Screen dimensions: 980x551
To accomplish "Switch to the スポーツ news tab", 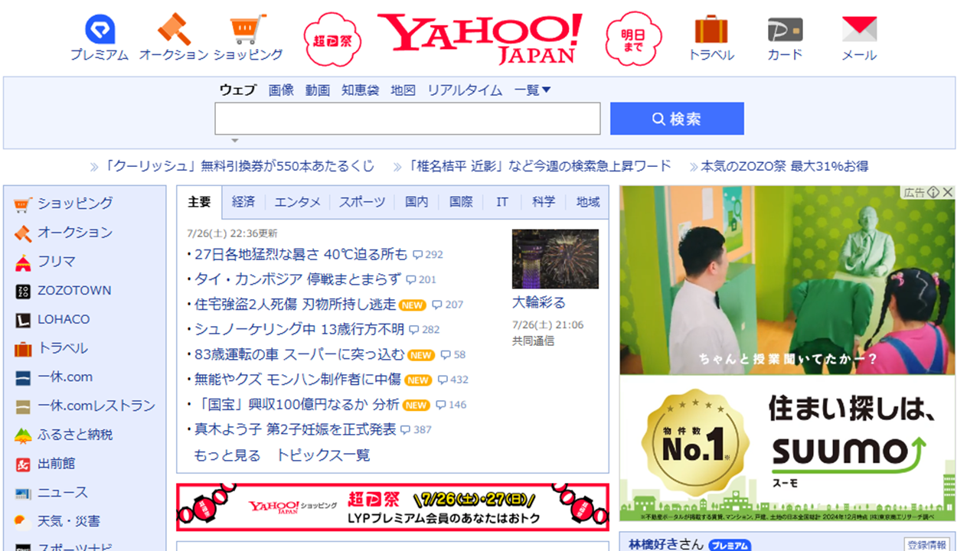I will [362, 202].
